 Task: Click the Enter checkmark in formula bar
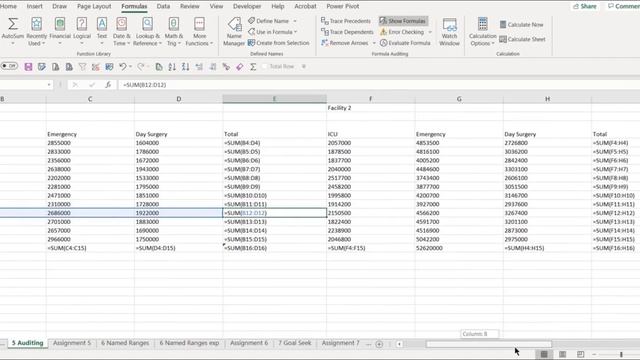[x=92, y=85]
